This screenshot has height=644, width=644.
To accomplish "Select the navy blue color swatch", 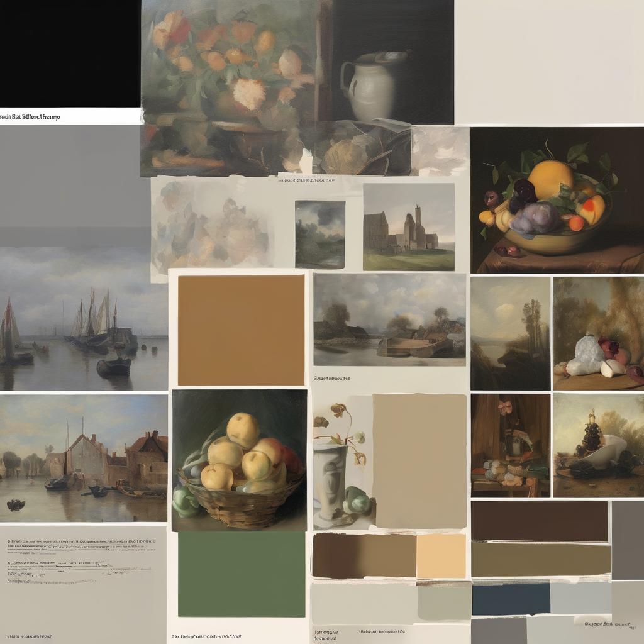I will [x=511, y=598].
